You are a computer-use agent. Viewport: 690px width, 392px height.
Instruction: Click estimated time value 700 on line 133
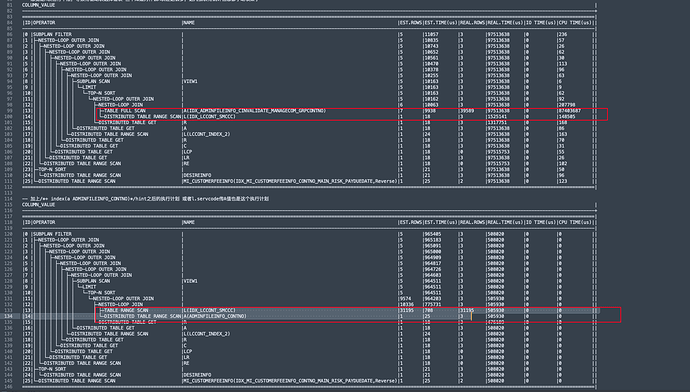pyautogui.click(x=429, y=310)
